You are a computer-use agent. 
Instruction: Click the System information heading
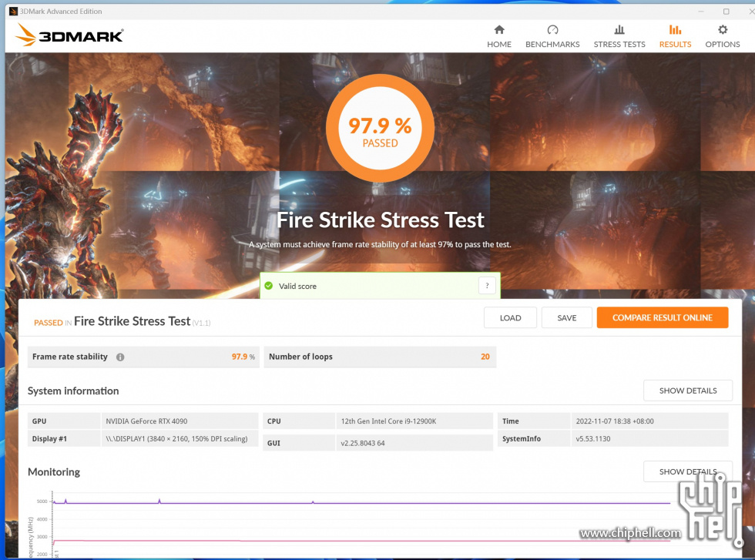[73, 391]
